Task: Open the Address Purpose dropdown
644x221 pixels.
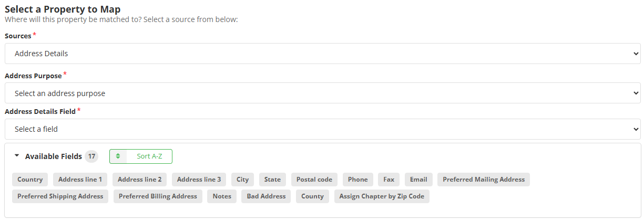Action: click(322, 93)
